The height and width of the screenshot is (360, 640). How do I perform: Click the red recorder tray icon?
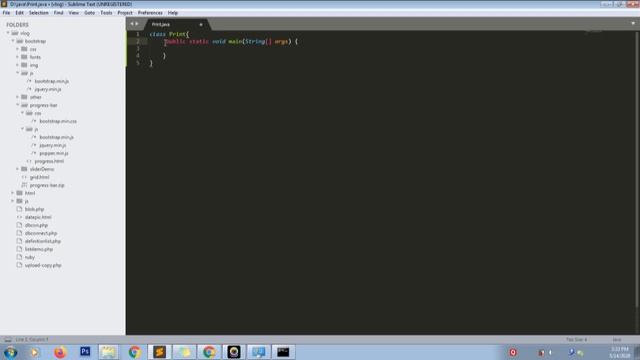click(513, 352)
